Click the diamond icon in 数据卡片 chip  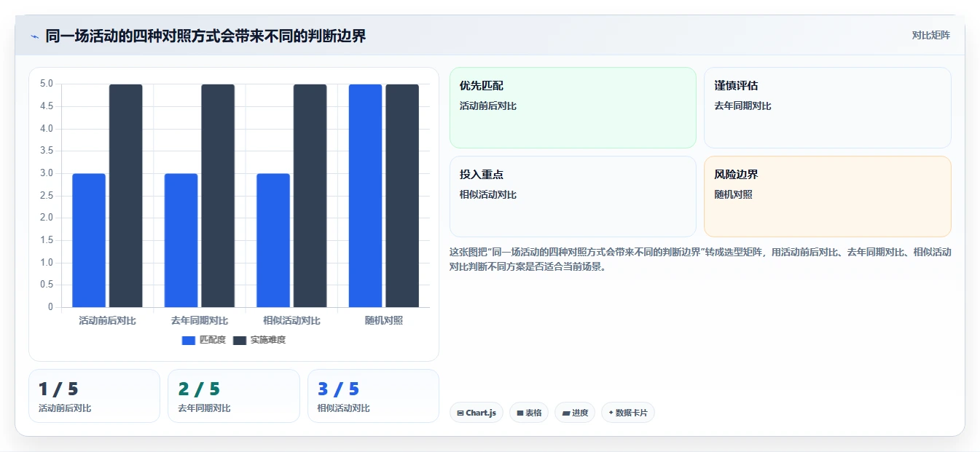point(611,413)
